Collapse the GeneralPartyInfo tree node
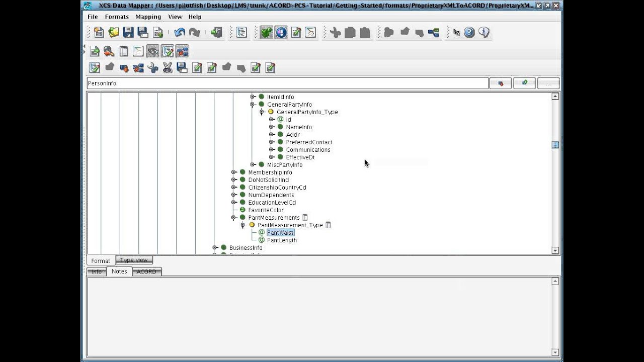644x362 pixels. click(253, 105)
